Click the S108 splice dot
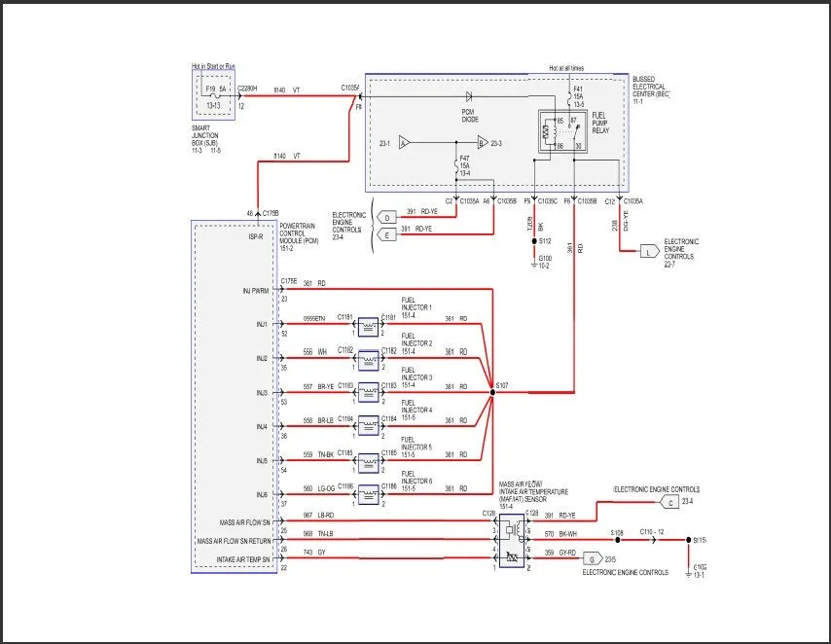The image size is (831, 644). pos(618,540)
